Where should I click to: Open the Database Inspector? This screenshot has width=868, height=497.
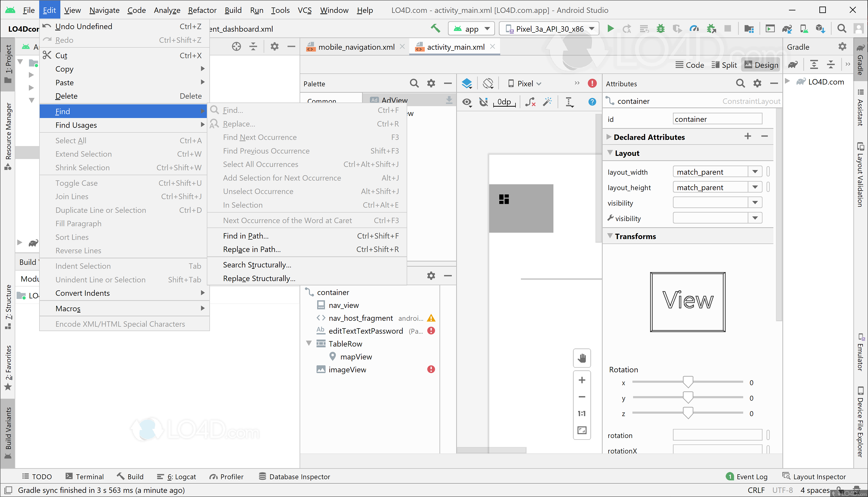pos(294,477)
